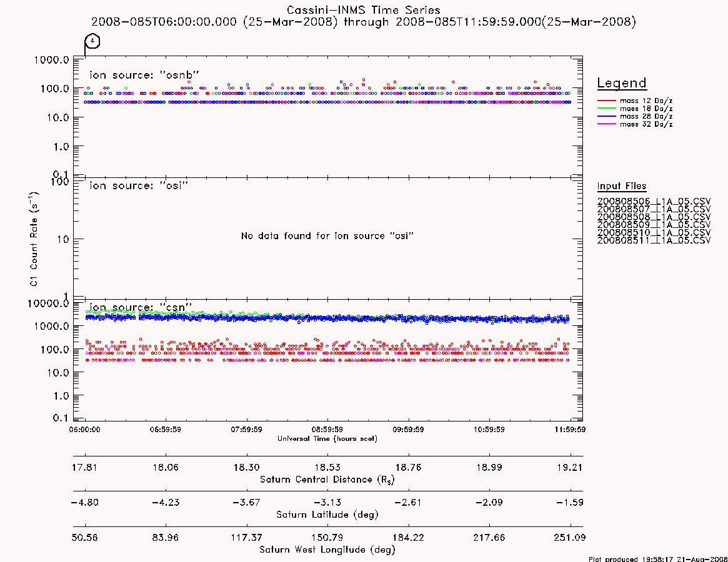Click the 06:00:00 time axis label
This screenshot has height=562, width=728.
tap(84, 430)
